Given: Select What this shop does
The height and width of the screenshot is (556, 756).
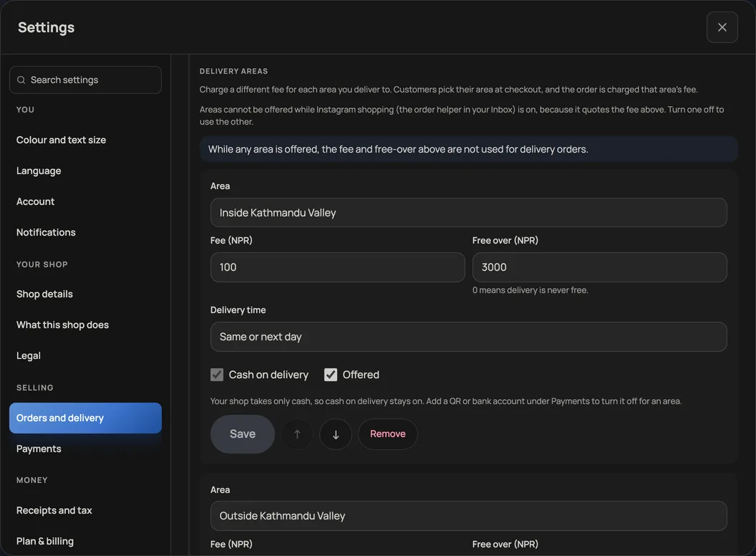Looking at the screenshot, I should [x=85, y=325].
